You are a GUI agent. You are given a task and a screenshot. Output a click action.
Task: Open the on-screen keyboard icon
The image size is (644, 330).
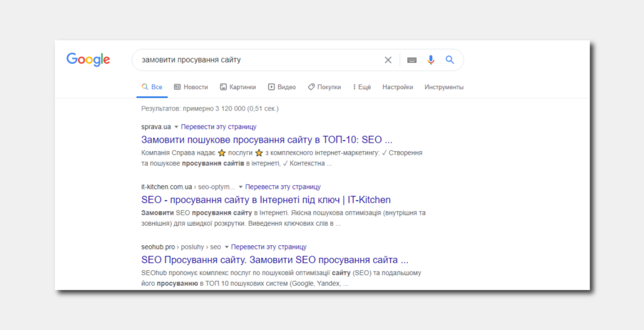pyautogui.click(x=411, y=60)
